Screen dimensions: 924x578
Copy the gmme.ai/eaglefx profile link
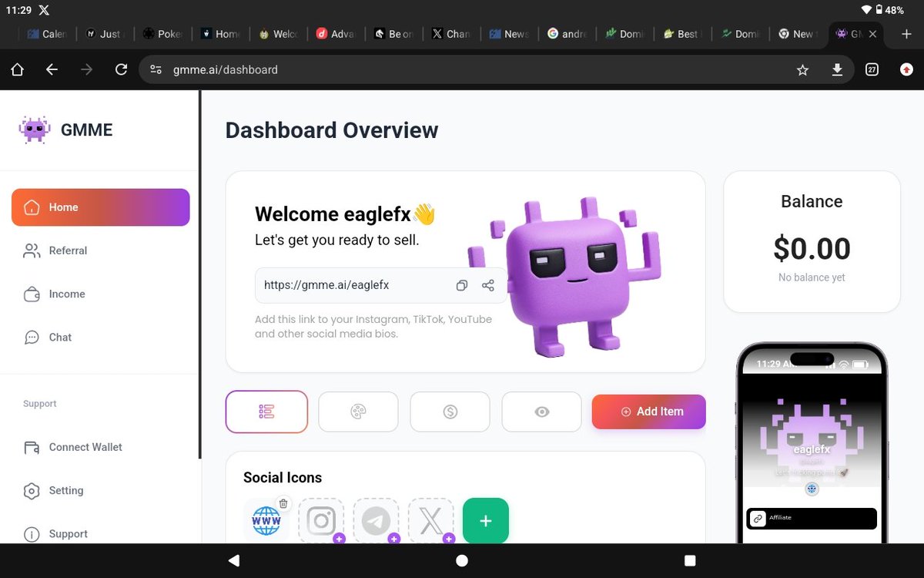click(x=462, y=285)
